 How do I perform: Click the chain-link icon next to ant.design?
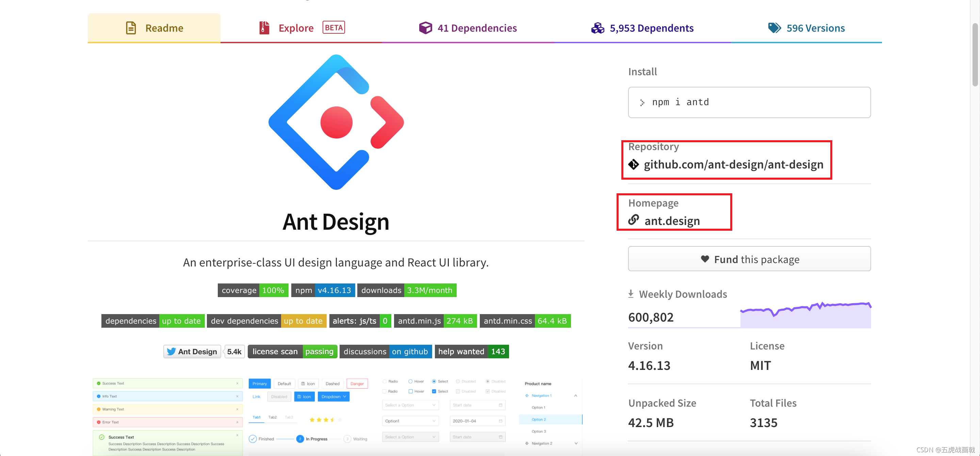(633, 220)
